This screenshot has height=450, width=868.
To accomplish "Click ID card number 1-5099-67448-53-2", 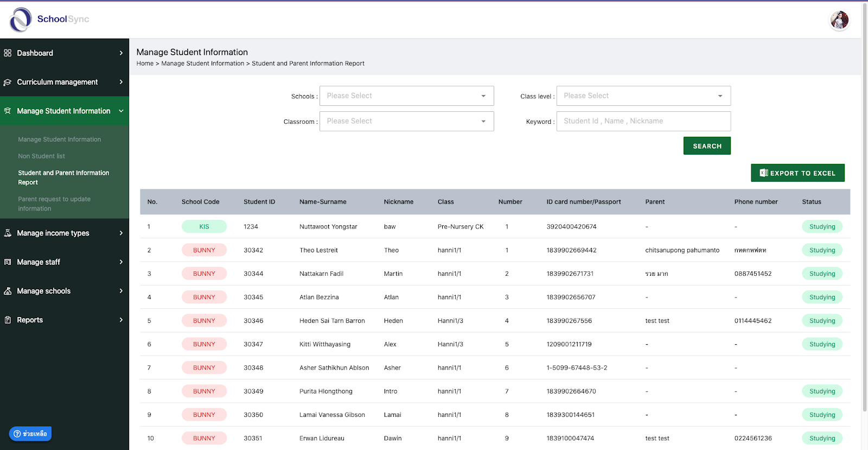I will pyautogui.click(x=577, y=368).
